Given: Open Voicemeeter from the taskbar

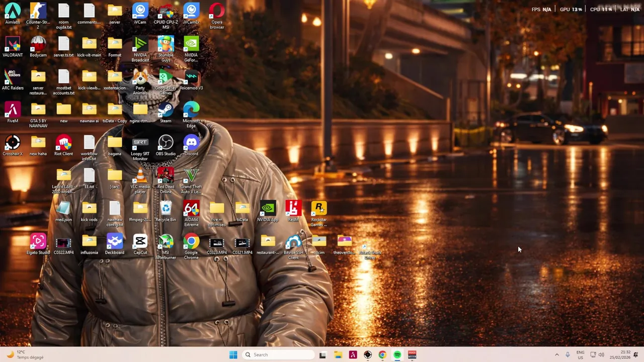Looking at the screenshot, I should point(412,355).
